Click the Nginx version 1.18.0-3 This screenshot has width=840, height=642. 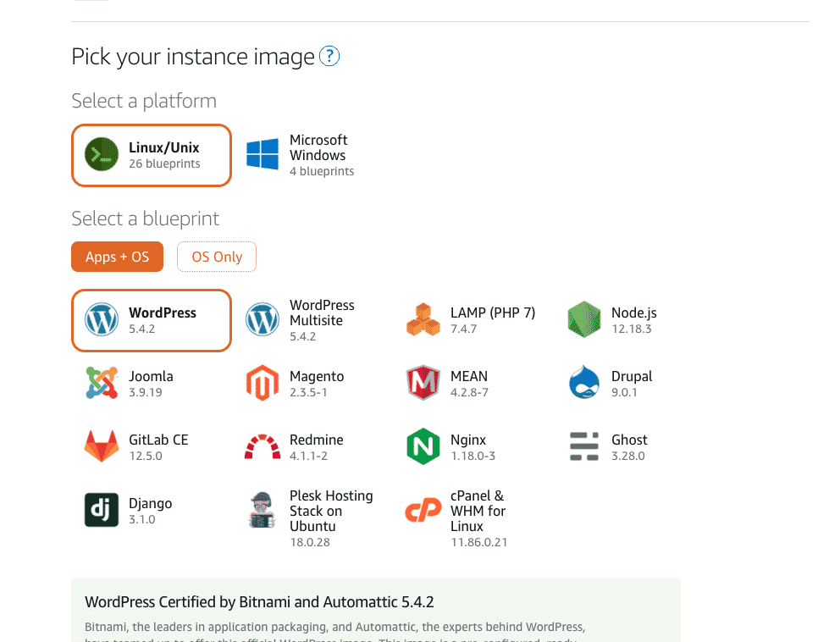click(473, 456)
